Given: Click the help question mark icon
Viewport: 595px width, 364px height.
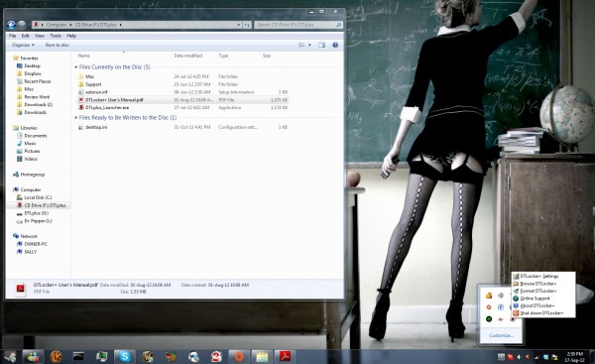Looking at the screenshot, I should tap(335, 46).
